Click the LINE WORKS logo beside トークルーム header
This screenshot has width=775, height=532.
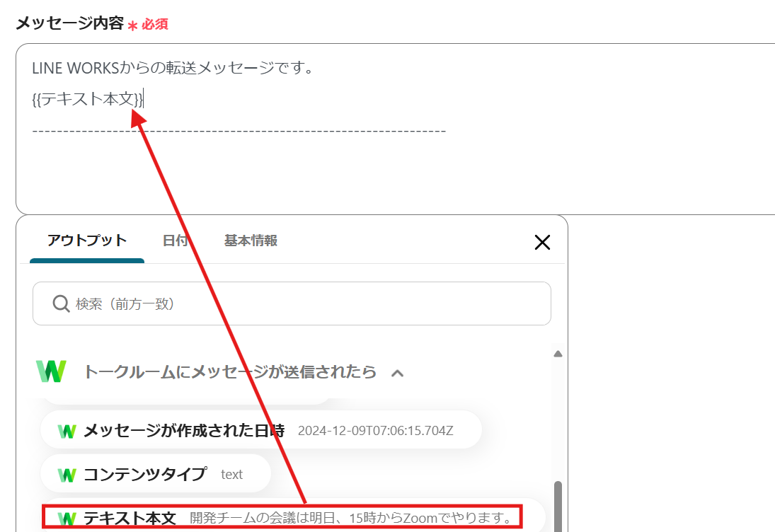52,371
